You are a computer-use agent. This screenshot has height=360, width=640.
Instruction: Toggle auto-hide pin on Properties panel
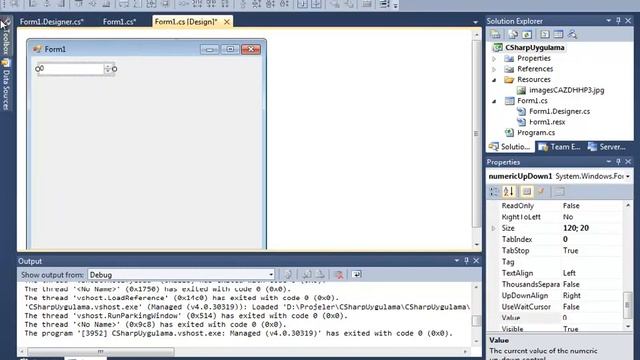[x=618, y=162]
